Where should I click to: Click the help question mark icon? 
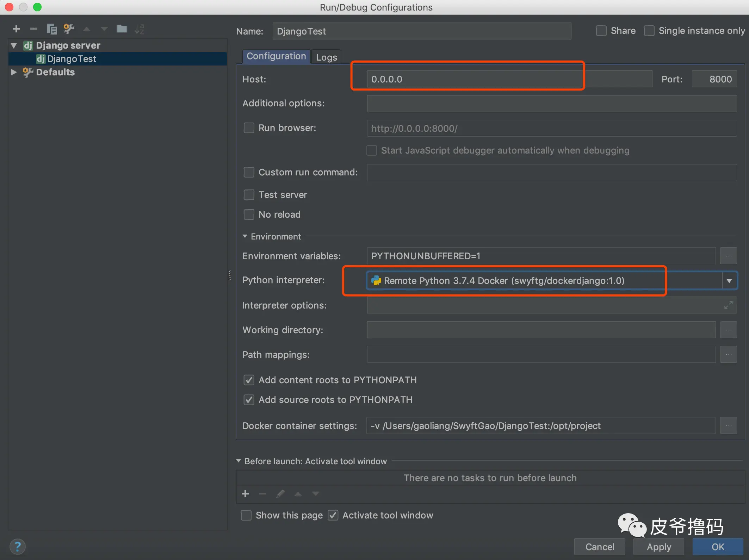pyautogui.click(x=18, y=547)
